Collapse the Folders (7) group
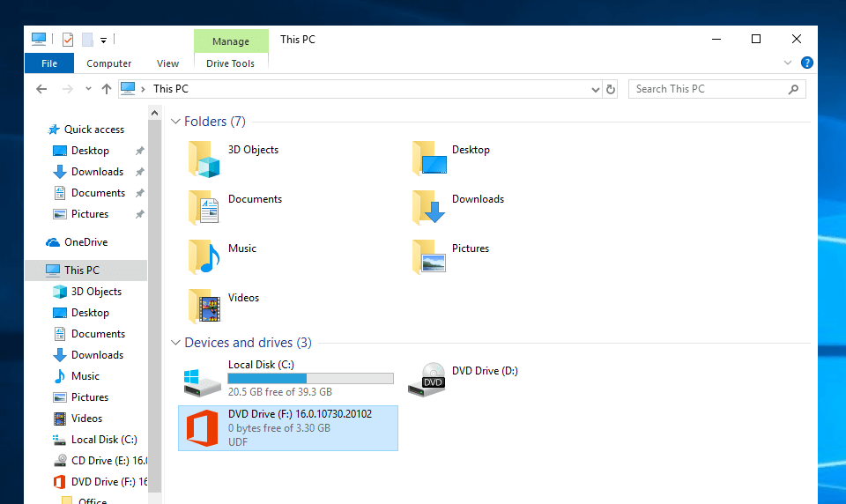846x504 pixels. (x=175, y=122)
